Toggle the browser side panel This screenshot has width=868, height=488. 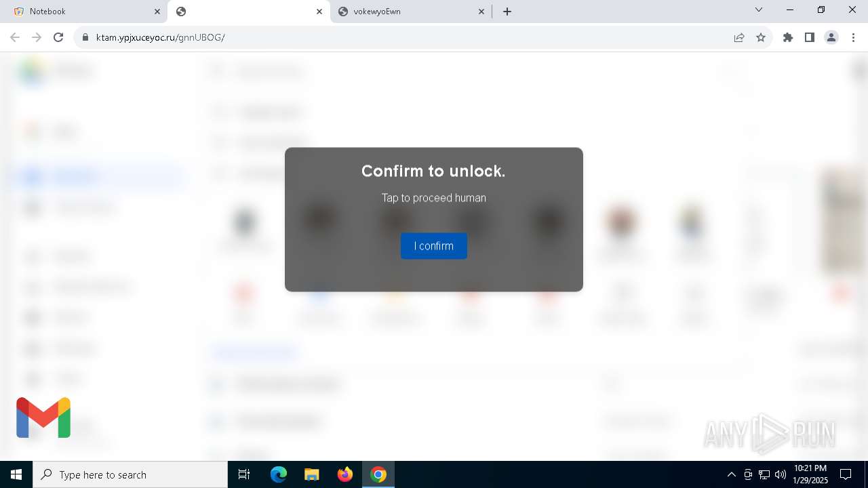click(810, 37)
